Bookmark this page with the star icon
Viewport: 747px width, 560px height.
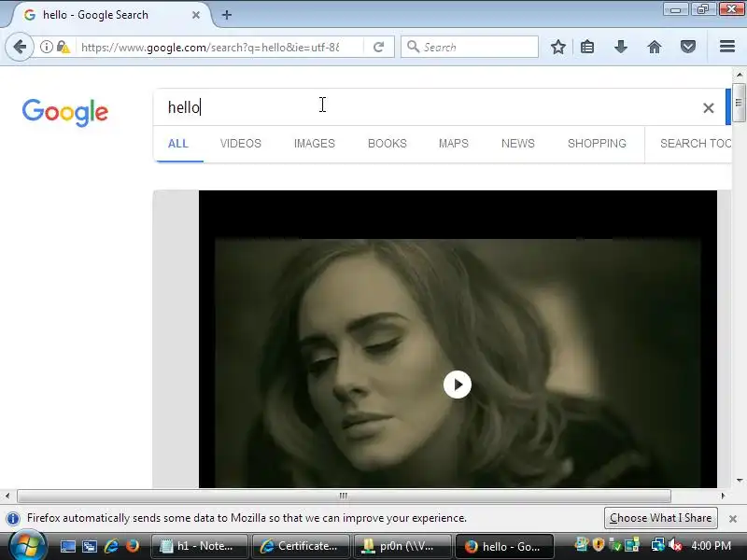[557, 47]
